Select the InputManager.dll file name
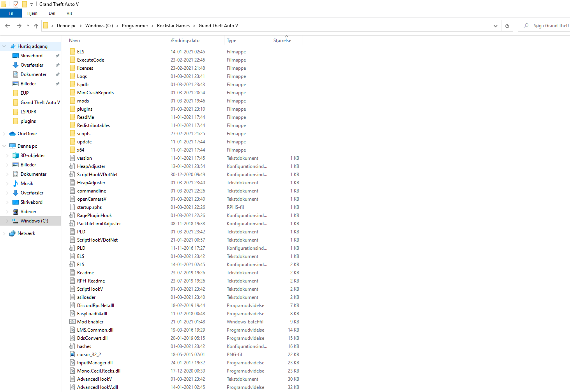This screenshot has width=570, height=392. (x=95, y=363)
